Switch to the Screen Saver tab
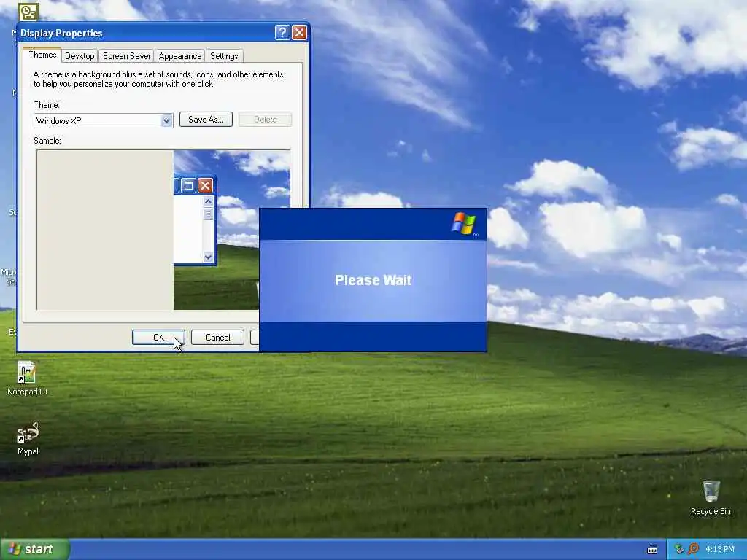 coord(127,56)
